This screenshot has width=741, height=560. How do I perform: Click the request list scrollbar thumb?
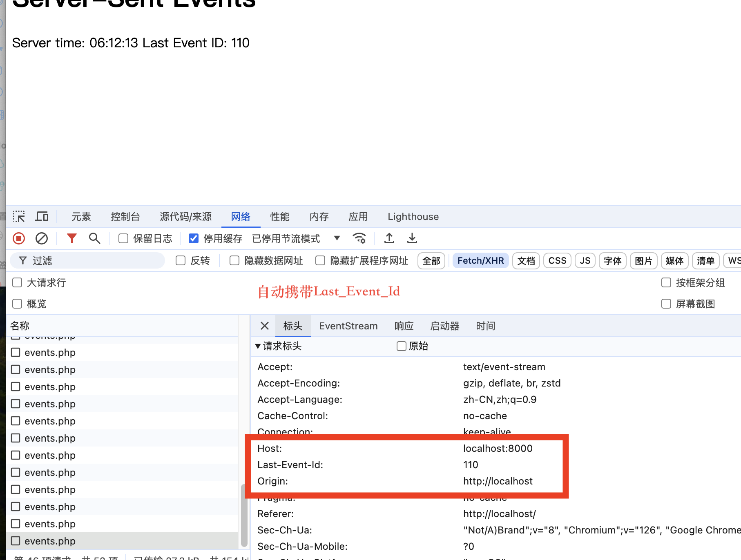(244, 515)
